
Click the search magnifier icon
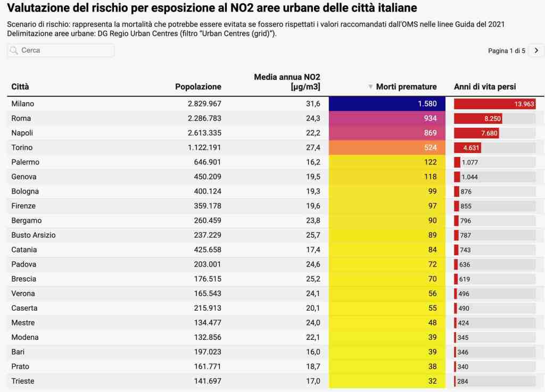click(14, 51)
